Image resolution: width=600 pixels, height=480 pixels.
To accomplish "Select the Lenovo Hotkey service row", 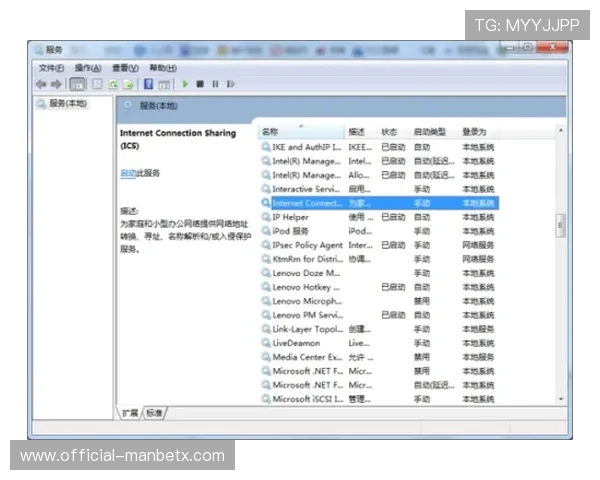I will 380,287.
